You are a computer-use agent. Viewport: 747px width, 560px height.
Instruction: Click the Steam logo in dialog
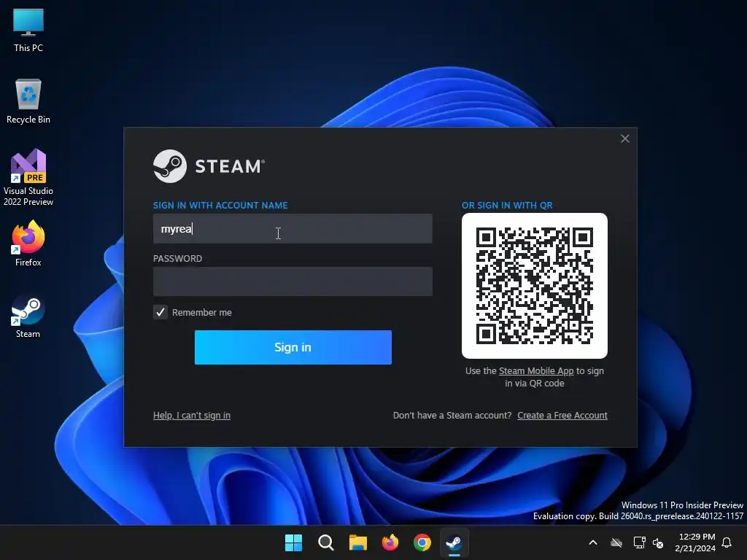(x=209, y=166)
